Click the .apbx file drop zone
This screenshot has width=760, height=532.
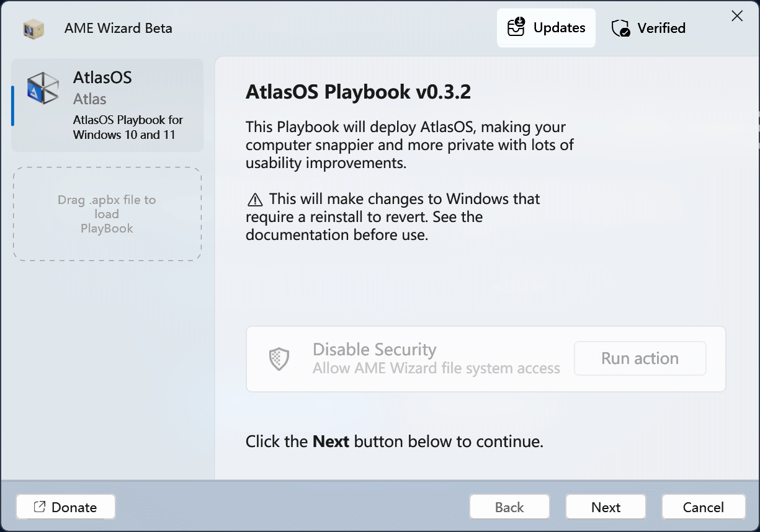pos(107,214)
